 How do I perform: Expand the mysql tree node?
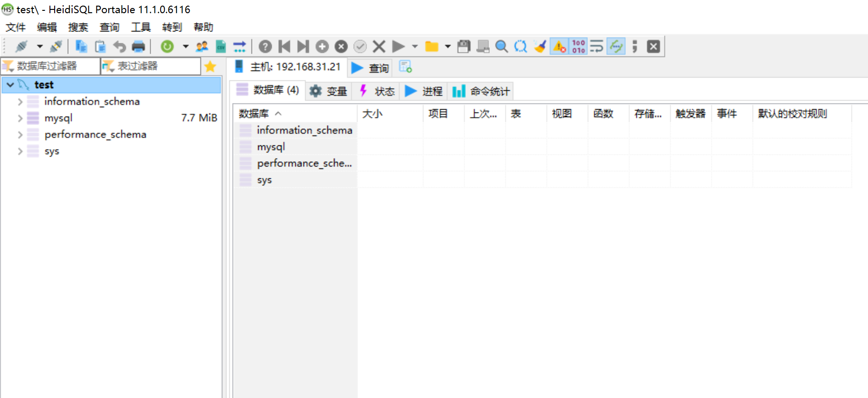20,118
